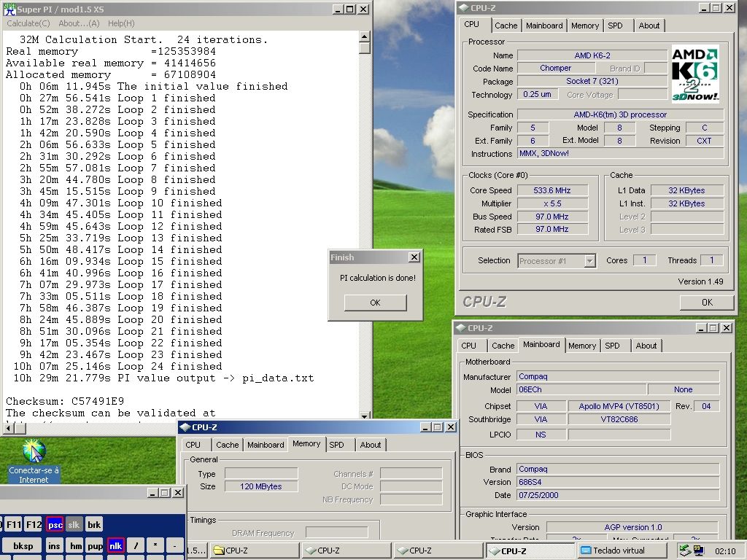The height and width of the screenshot is (560, 747).
Task: Click Super PI vertical scrollbar up arrow
Action: (365, 36)
